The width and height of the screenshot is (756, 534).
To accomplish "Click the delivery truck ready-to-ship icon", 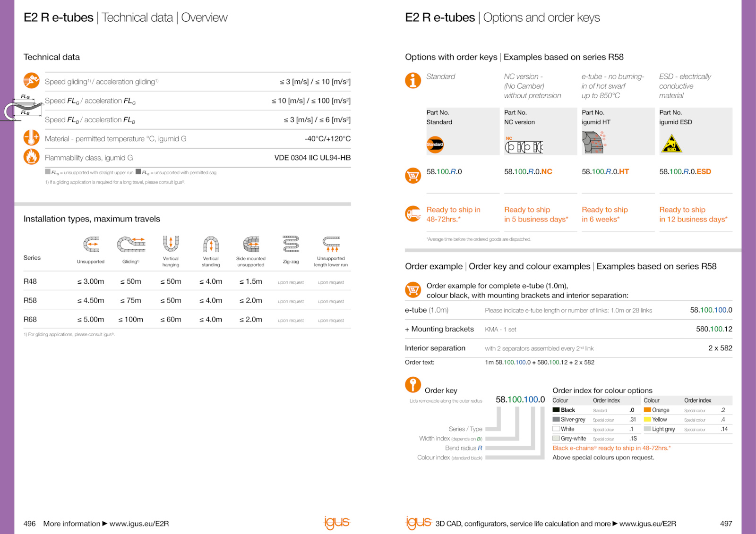I will point(413,213).
